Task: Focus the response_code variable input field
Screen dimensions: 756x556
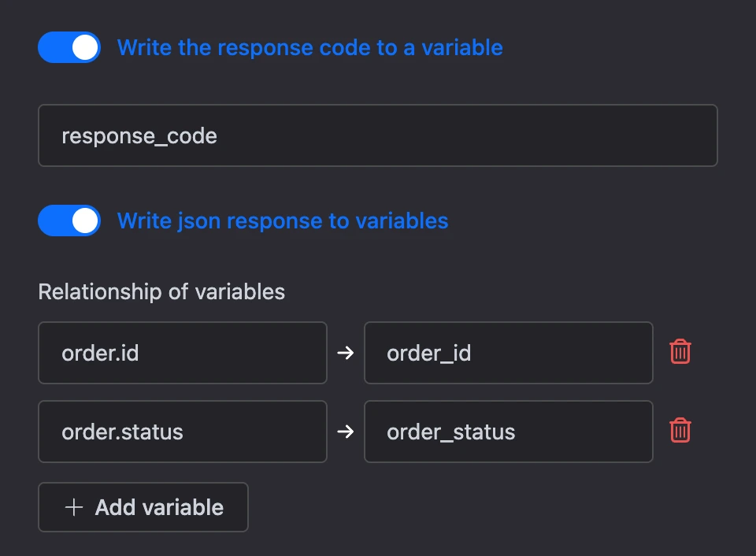Action: pyautogui.click(x=378, y=135)
